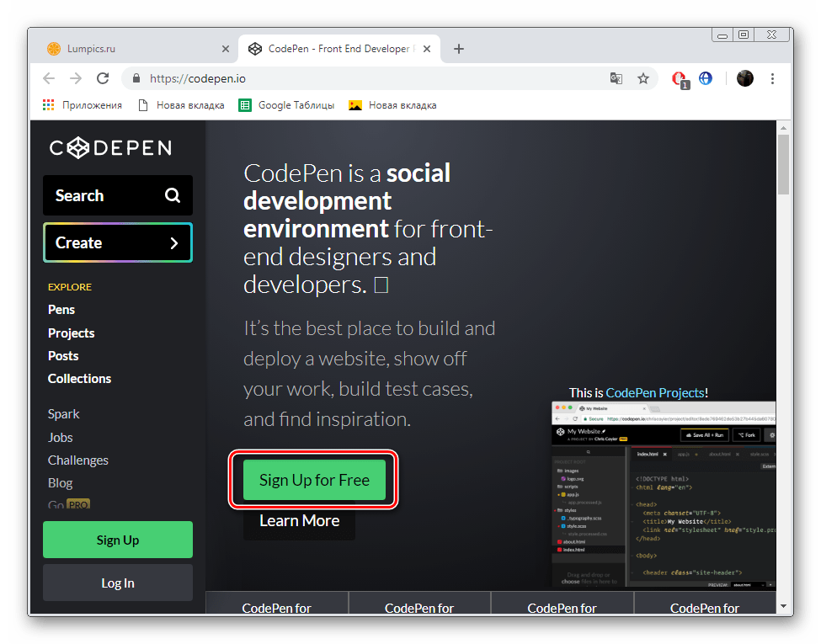Viewport: 821px width, 644px height.
Task: Open the Learn More button
Action: pos(299,520)
